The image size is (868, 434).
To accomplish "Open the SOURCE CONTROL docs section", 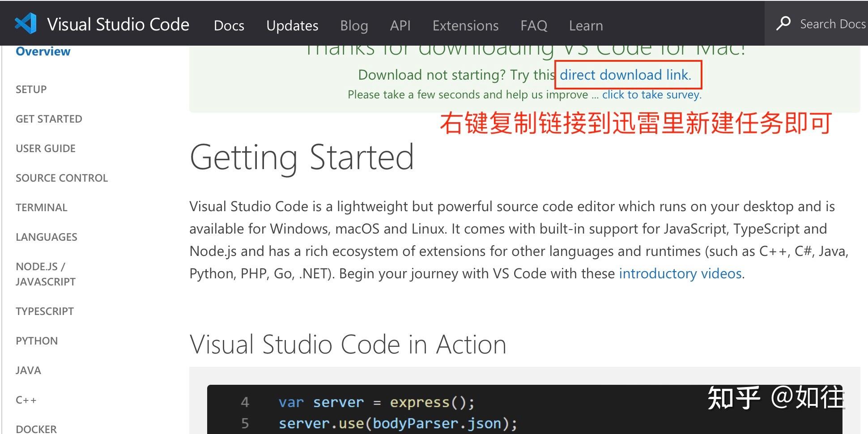I will (62, 178).
